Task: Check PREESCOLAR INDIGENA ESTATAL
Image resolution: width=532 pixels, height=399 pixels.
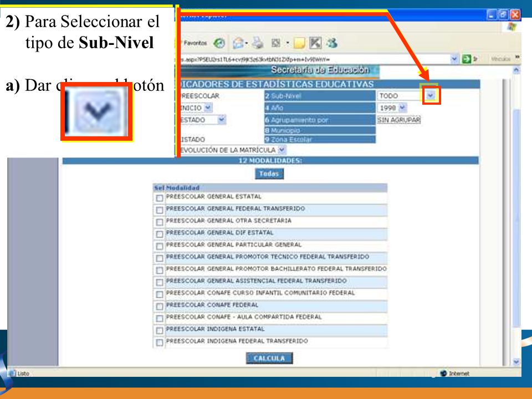Action: [160, 331]
